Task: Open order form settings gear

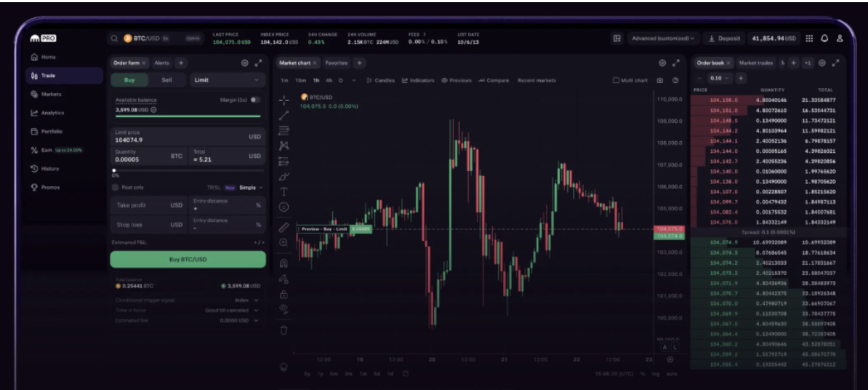Action: (x=245, y=63)
